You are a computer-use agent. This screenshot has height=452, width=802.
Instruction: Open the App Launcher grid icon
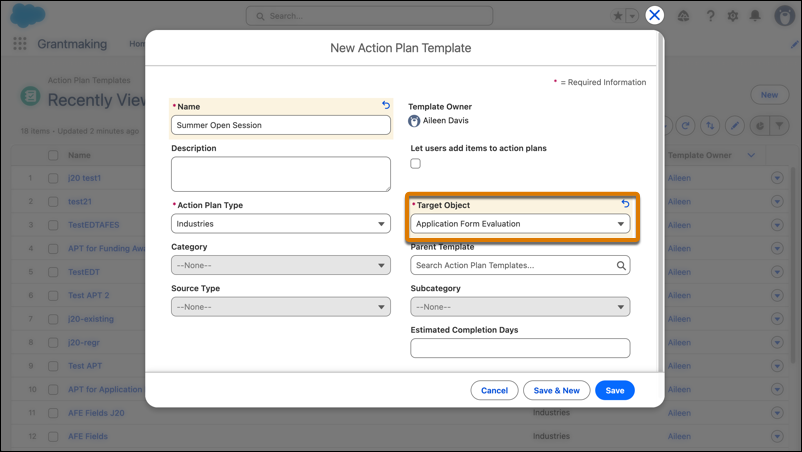pos(19,44)
